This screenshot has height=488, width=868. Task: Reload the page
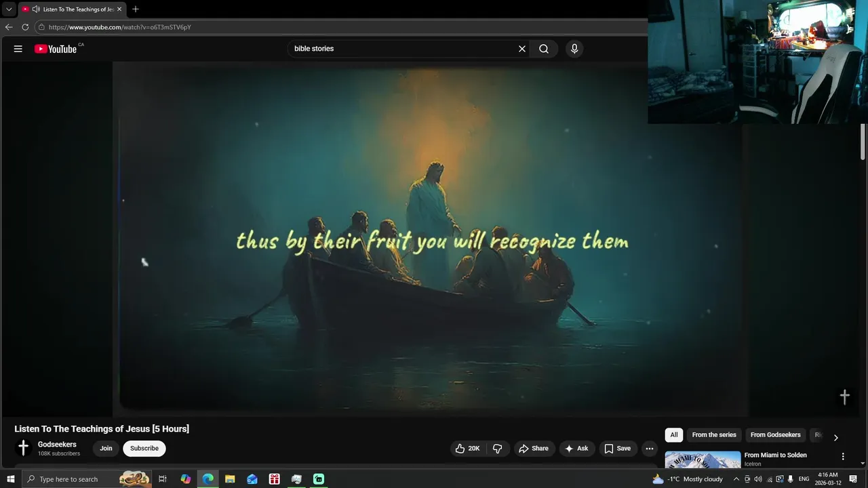coord(25,27)
